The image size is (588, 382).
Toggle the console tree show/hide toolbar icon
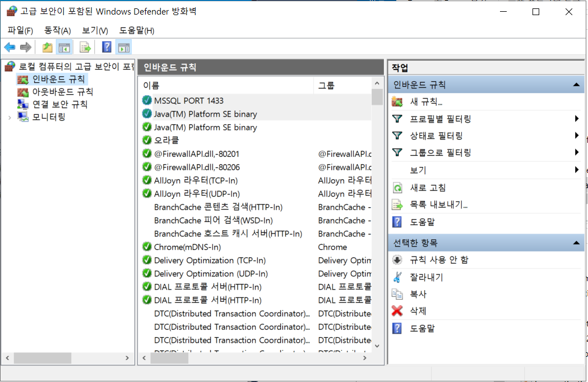point(64,47)
